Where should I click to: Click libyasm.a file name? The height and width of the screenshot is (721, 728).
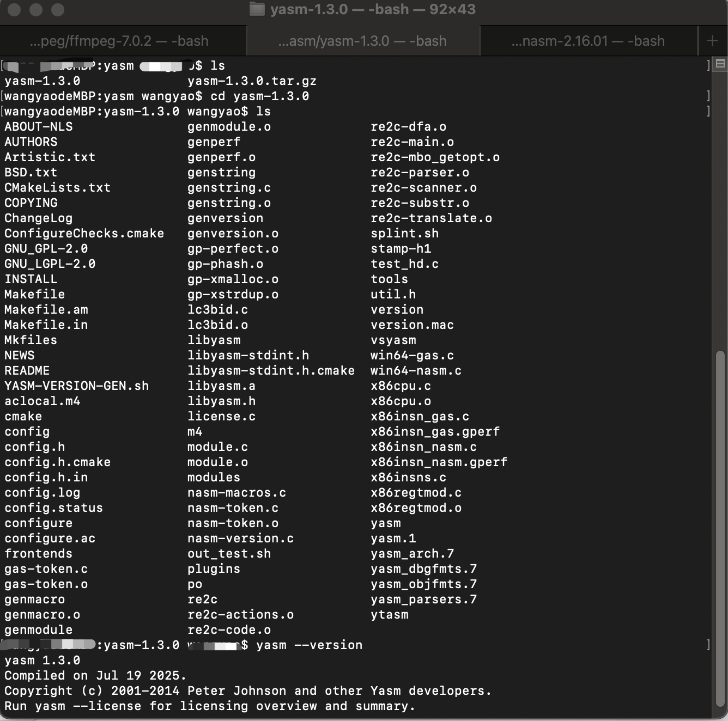tap(222, 386)
